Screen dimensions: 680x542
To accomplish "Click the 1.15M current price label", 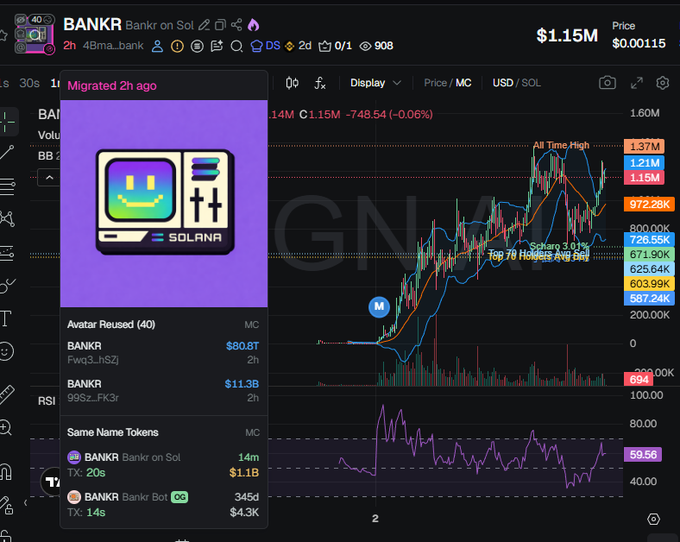I will click(x=644, y=177).
